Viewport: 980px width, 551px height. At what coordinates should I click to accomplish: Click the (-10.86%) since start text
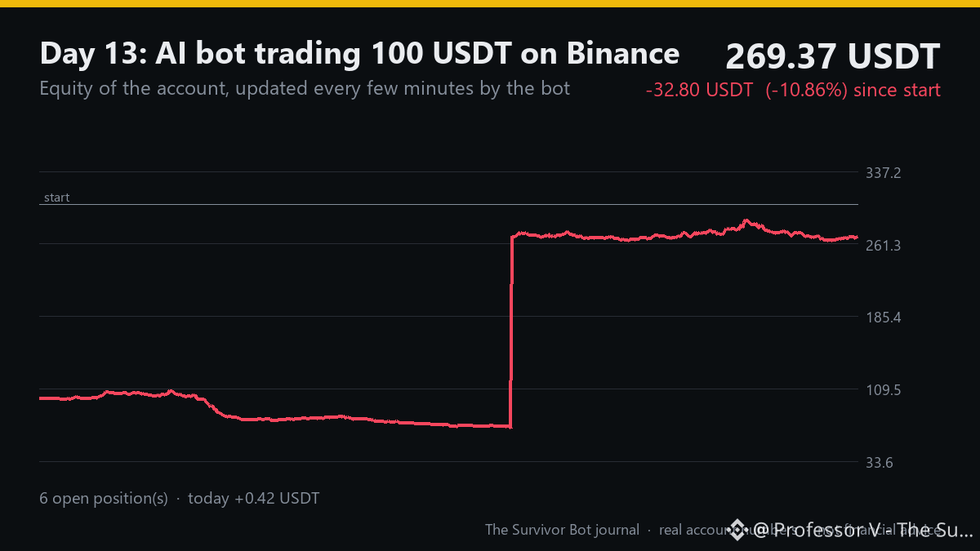click(x=853, y=90)
